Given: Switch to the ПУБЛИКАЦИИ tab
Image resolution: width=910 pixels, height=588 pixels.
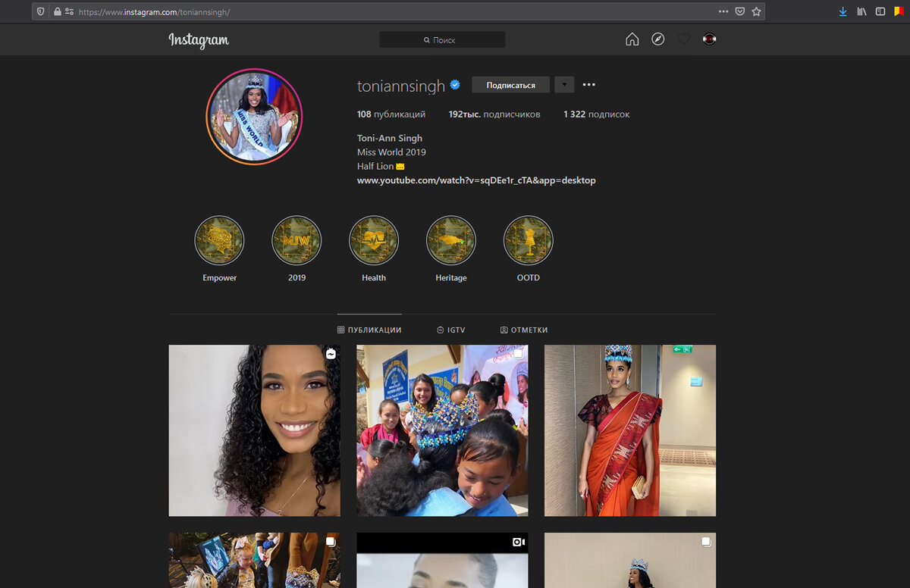Looking at the screenshot, I should click(369, 330).
